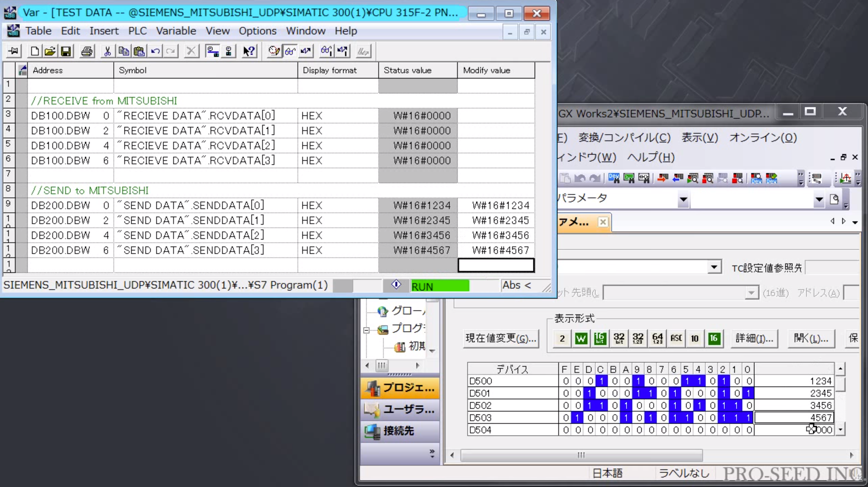Click the 詳細(I)... button
868x487 pixels.
tap(754, 338)
